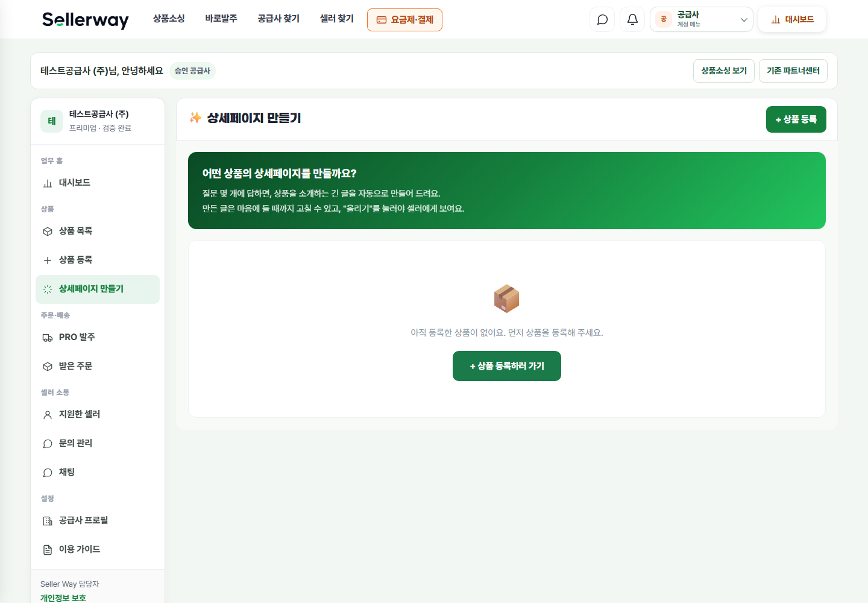
Task: Go to 대시보드 from the header button
Action: (x=792, y=19)
